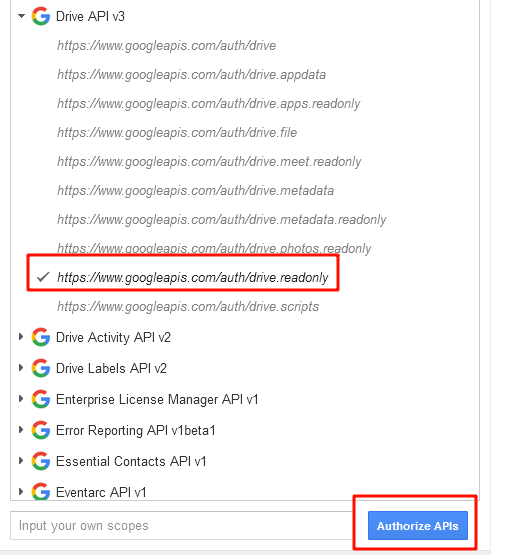Click the Input your own scopes field
Viewport: 510px width, 555px height.
coord(183,526)
